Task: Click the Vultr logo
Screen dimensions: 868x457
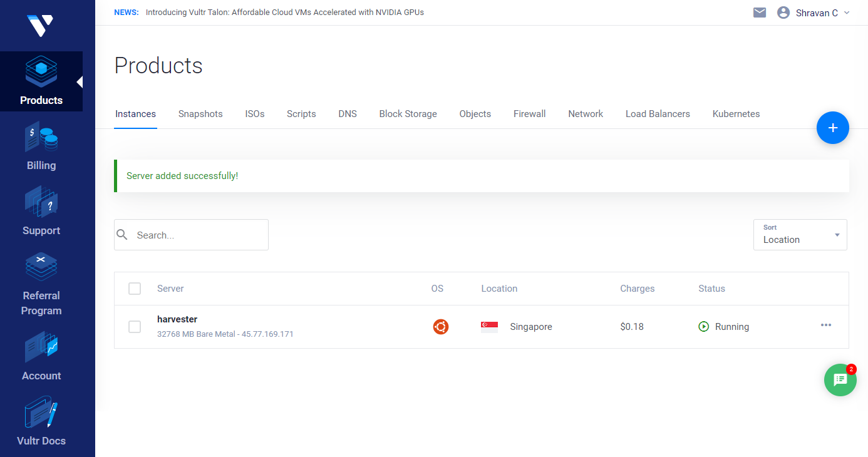Action: coord(41,25)
